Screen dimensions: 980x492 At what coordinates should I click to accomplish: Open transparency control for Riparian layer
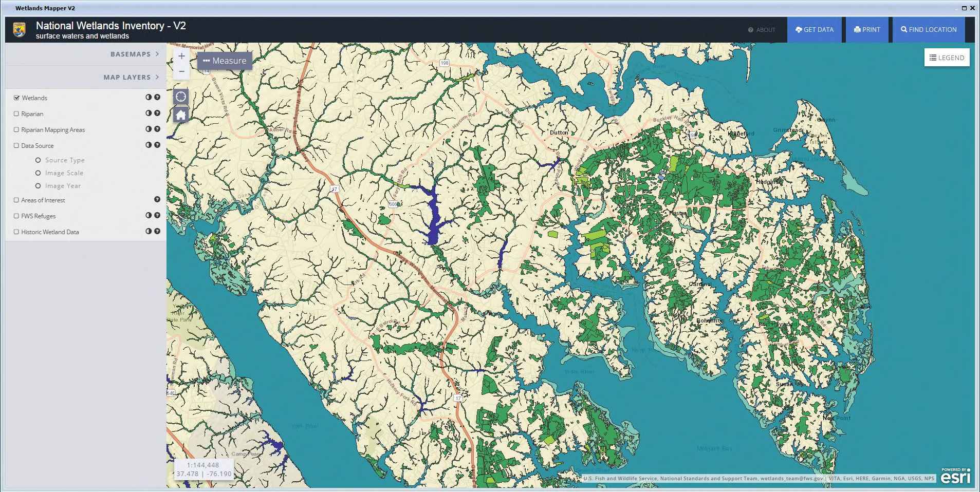pyautogui.click(x=149, y=113)
